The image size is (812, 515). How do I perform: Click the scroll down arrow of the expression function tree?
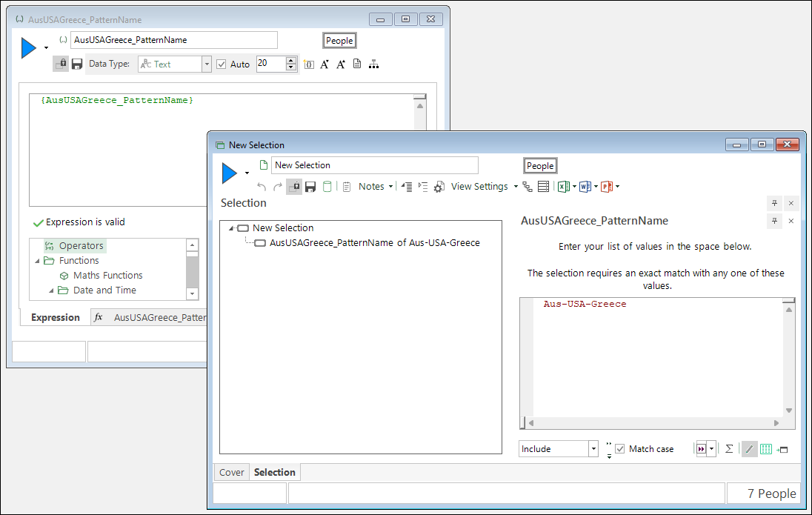click(192, 293)
